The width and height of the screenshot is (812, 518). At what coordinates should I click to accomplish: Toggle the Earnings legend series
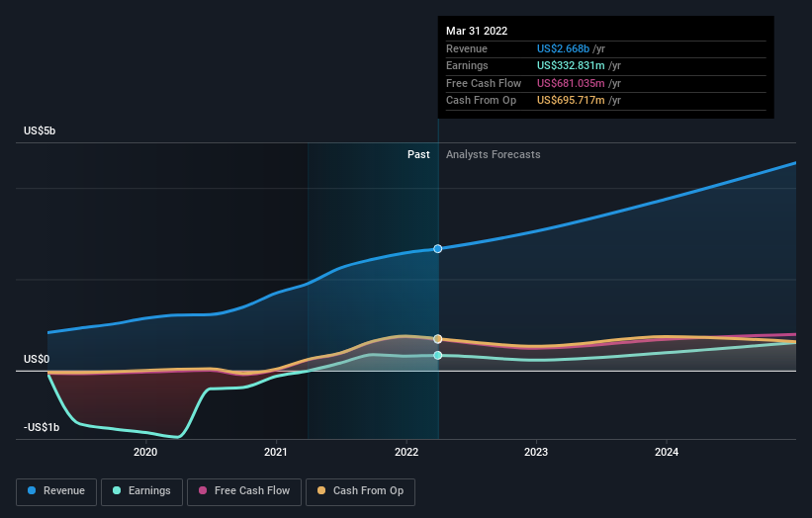point(141,491)
